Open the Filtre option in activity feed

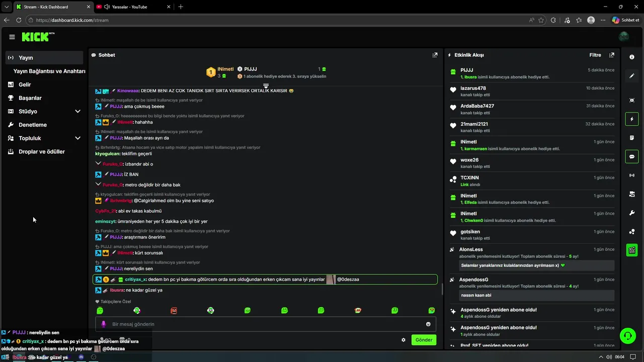[595, 55]
